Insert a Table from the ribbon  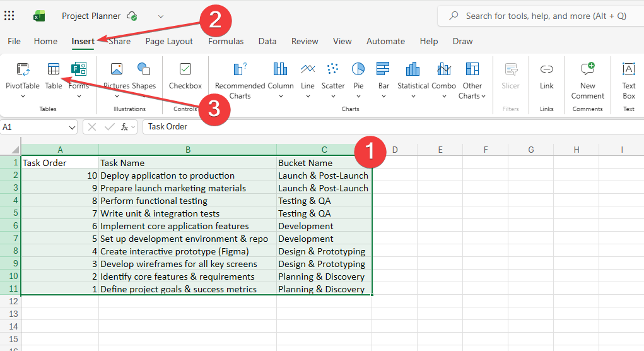click(54, 69)
